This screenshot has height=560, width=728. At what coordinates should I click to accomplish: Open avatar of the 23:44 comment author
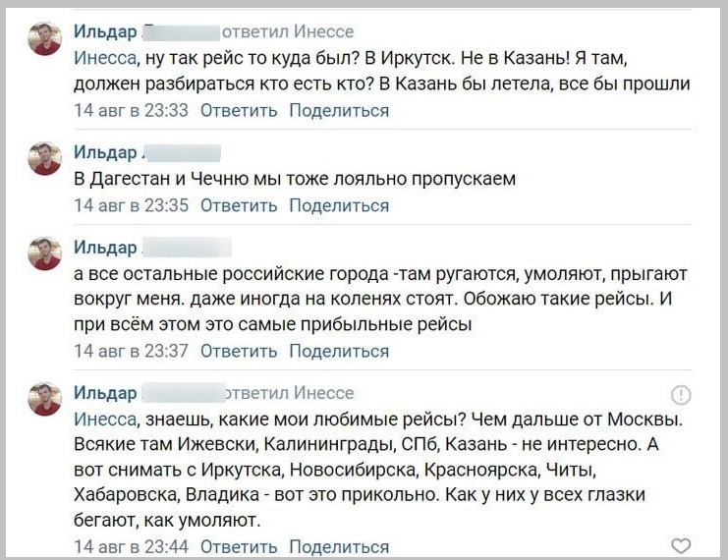click(x=44, y=399)
